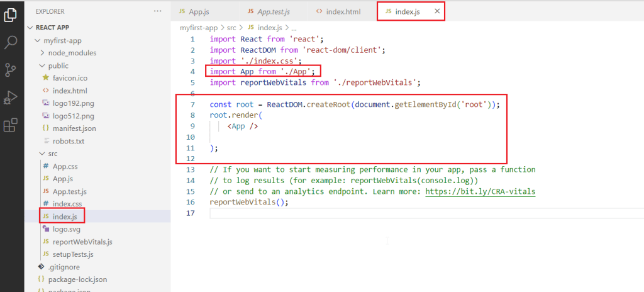This screenshot has width=644, height=292.
Task: Open App.js in explorer tree
Action: [x=63, y=179]
